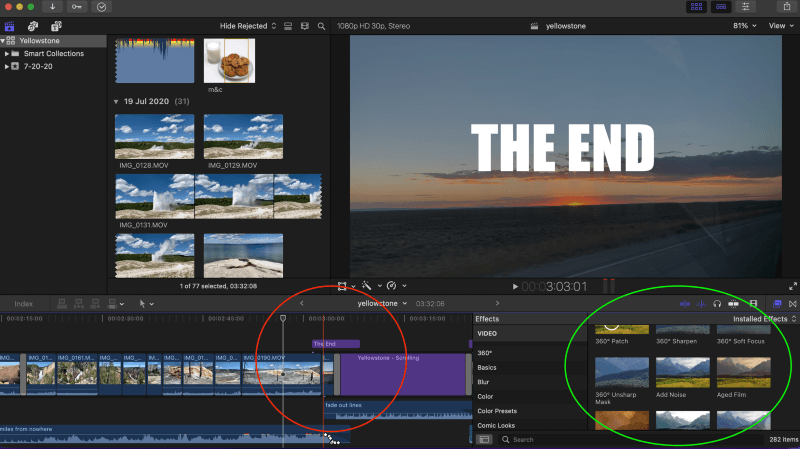Expand Smart Collections folder
The image size is (800, 449).
tap(7, 54)
